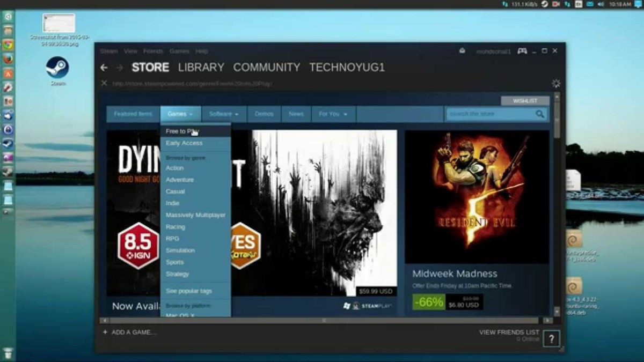
Task: Open the View menu
Action: [130, 51]
